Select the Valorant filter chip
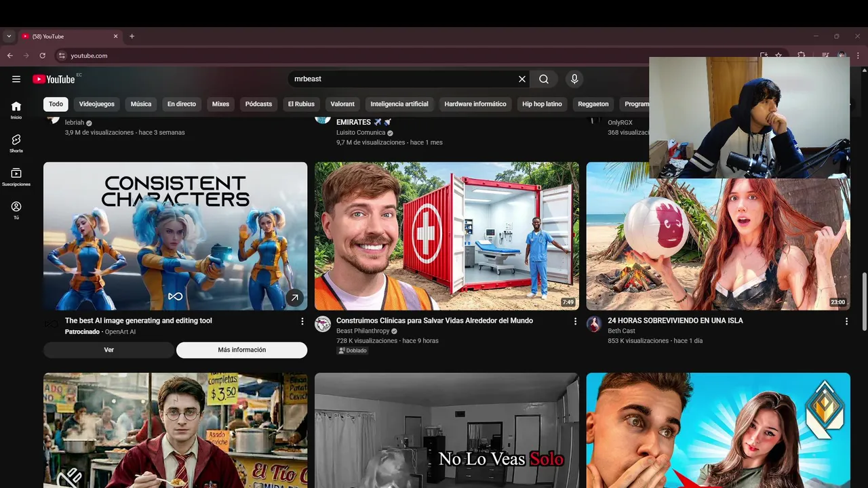 point(342,104)
